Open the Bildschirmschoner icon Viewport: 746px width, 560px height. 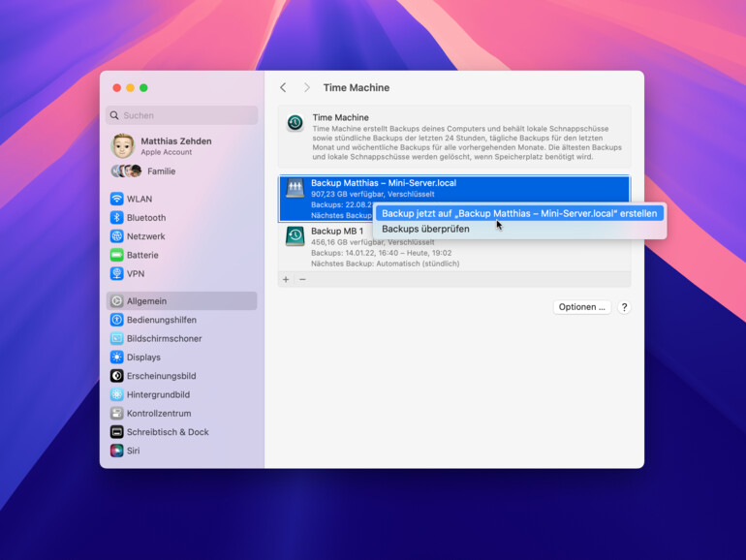[x=116, y=338]
